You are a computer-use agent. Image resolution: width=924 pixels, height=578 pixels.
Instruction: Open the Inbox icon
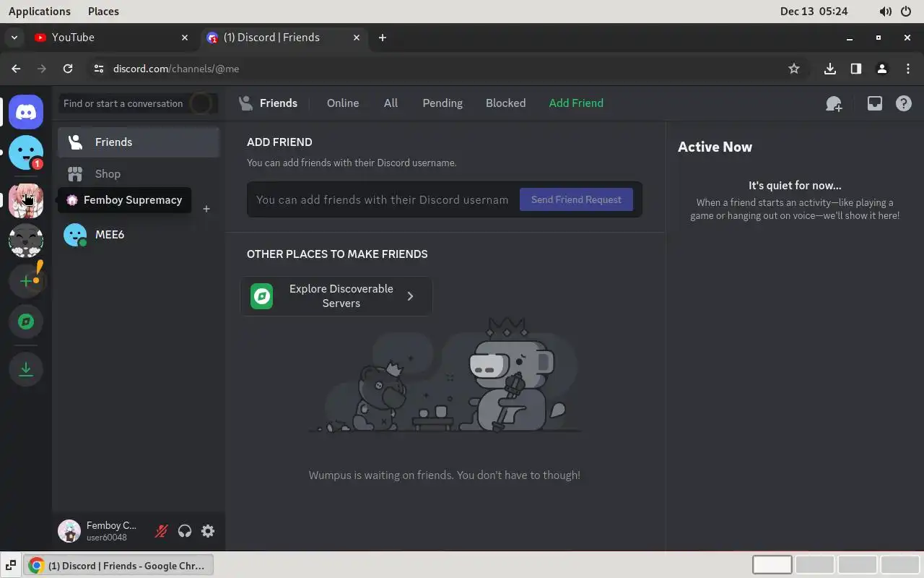(874, 103)
